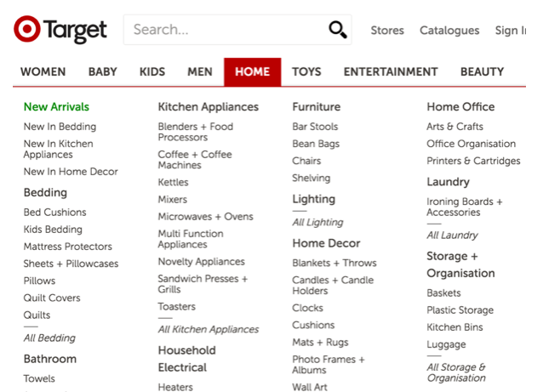Select Mixers link
This screenshot has width=543, height=392.
pyautogui.click(x=173, y=200)
